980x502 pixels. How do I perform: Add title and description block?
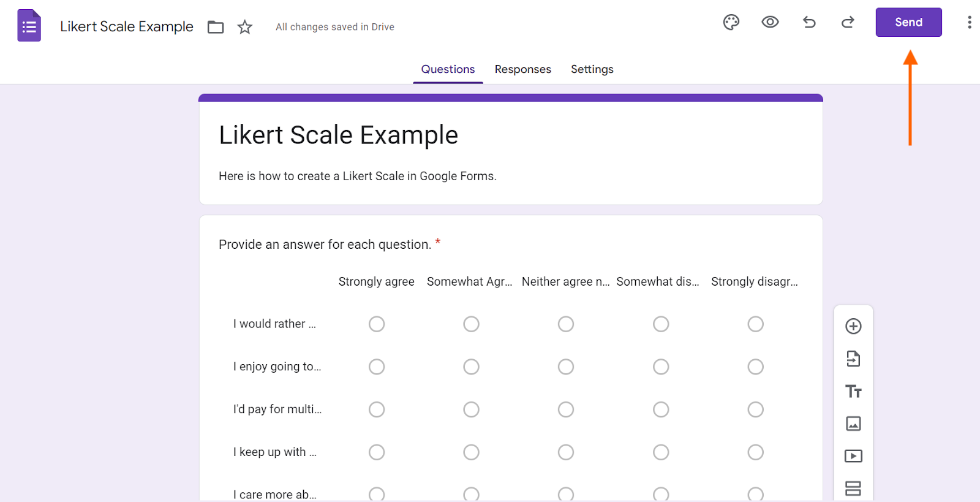pyautogui.click(x=853, y=391)
